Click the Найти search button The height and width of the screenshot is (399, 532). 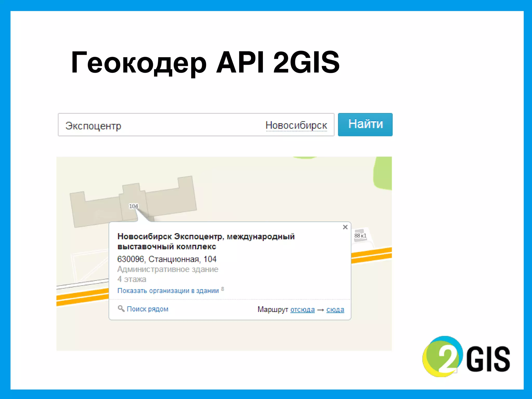[365, 124]
